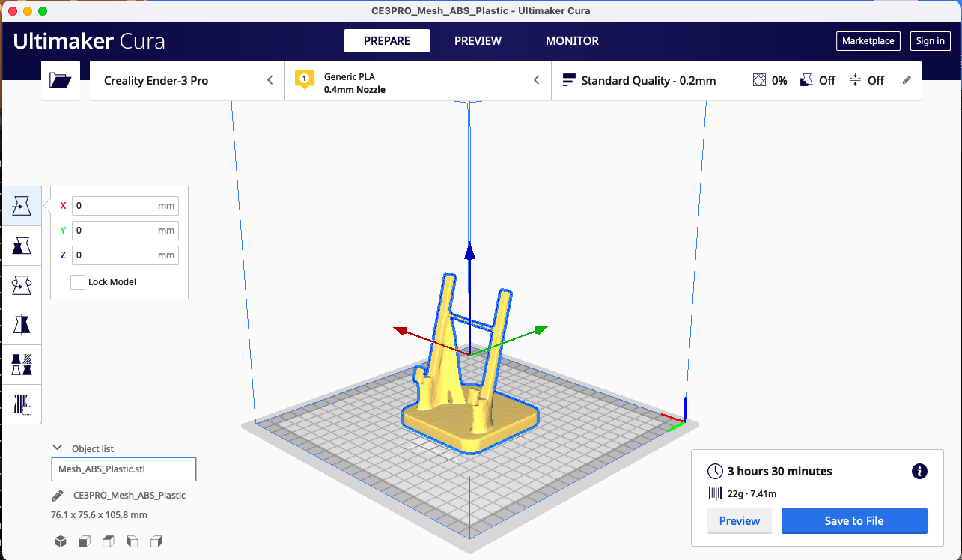Expand the Standard Quality - 0.2mm settings panel
The image size is (962, 560).
[x=737, y=80]
